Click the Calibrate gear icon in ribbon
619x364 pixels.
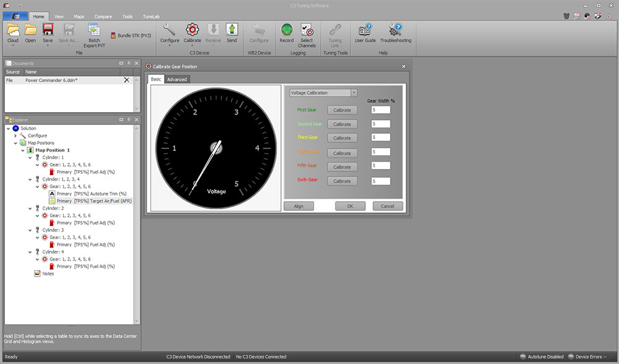(x=193, y=29)
